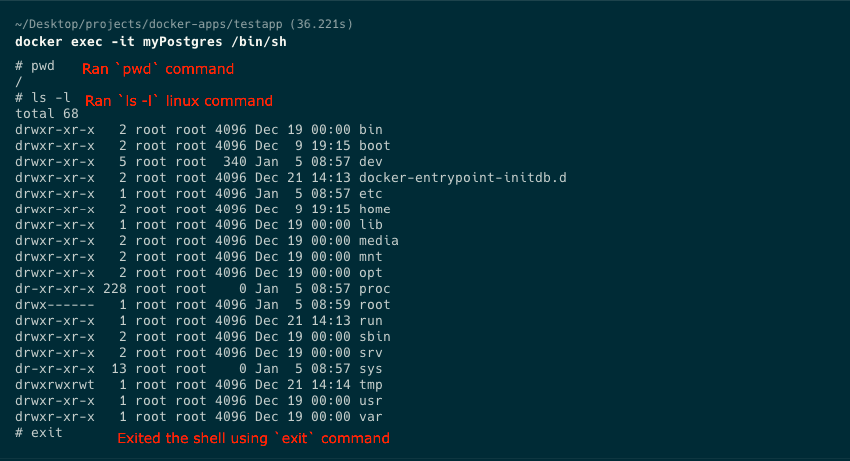
Task: Click the 'Ran ls -l linux command' annotation
Action: click(x=178, y=101)
